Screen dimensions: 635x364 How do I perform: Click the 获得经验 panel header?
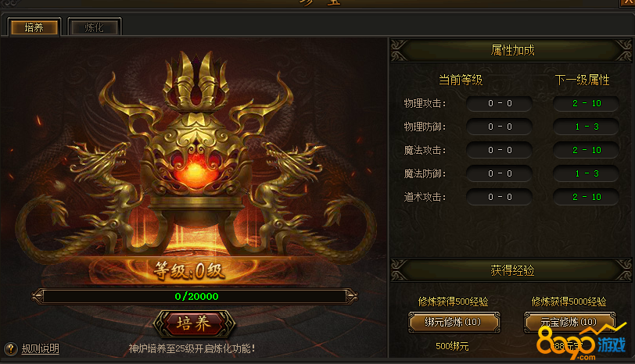511,270
